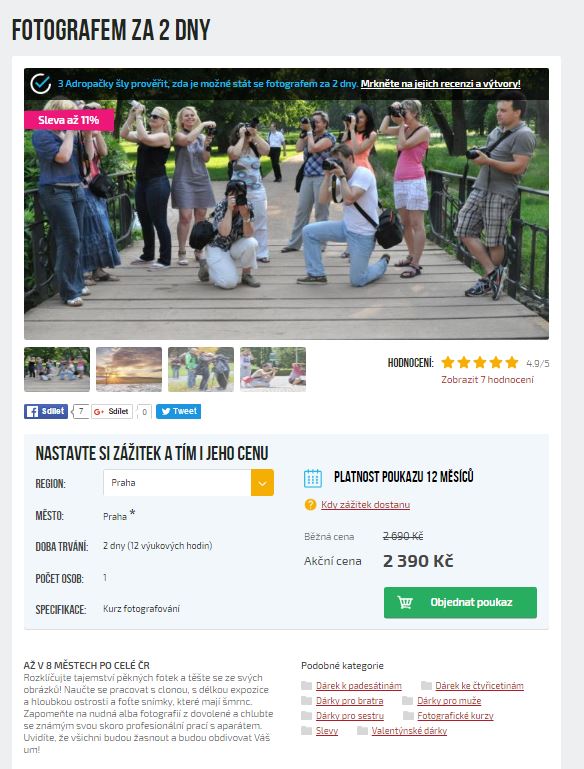
Task: Click folder icon beside Dárek k padesátinám
Action: pos(306,686)
